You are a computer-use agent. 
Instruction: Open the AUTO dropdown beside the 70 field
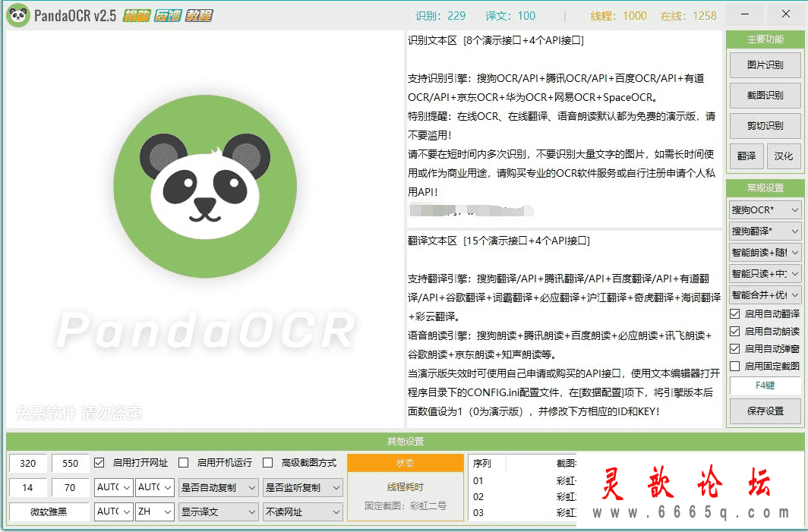(x=114, y=487)
